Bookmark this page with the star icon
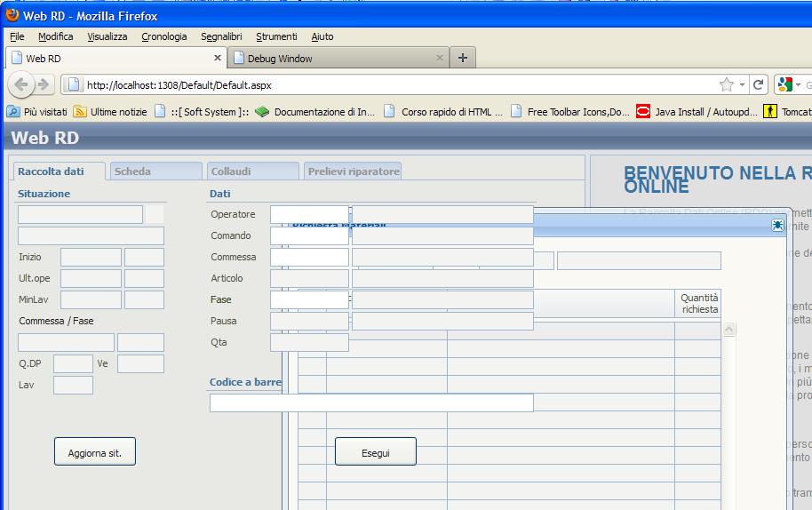 (x=727, y=84)
